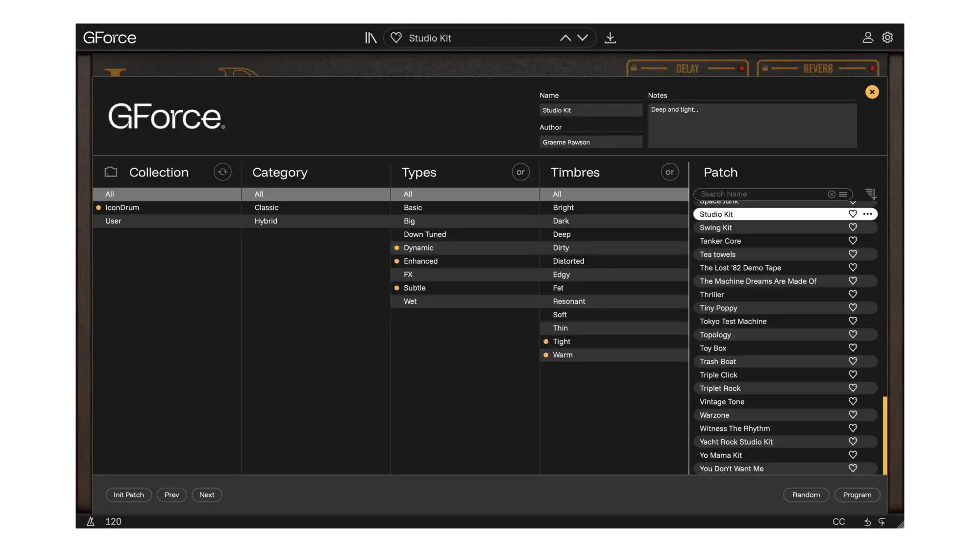The height and width of the screenshot is (552, 980).
Task: Toggle the Types OR filter mode
Action: point(521,172)
